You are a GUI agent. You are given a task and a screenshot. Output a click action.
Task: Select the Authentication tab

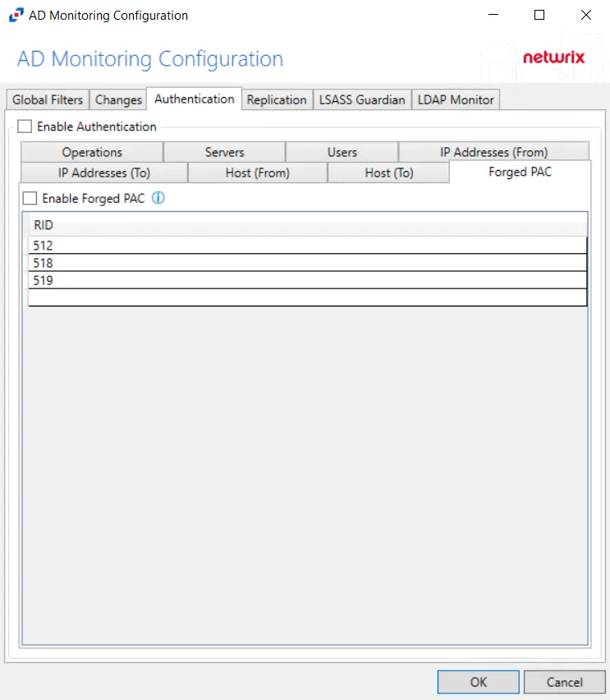[x=194, y=99]
